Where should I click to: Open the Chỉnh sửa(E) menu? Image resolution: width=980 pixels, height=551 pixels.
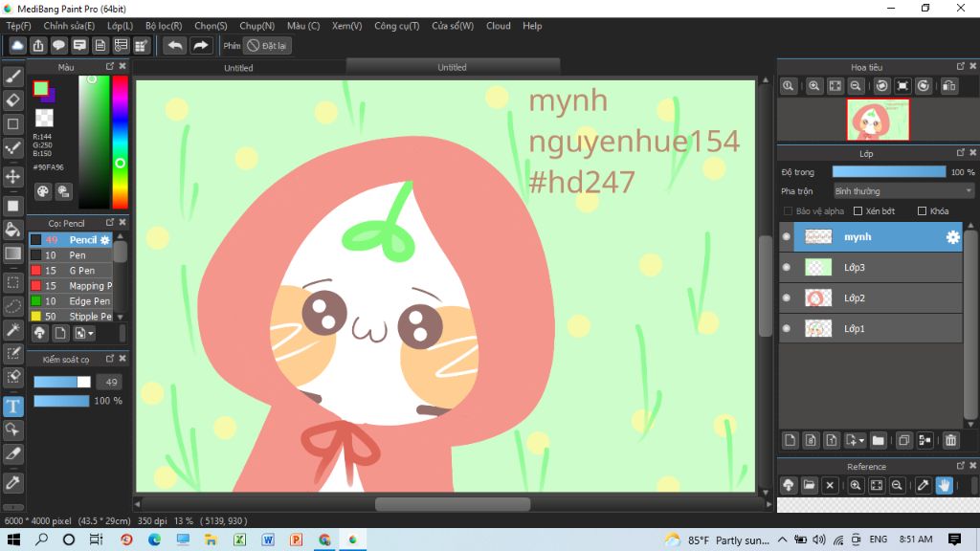pyautogui.click(x=69, y=26)
